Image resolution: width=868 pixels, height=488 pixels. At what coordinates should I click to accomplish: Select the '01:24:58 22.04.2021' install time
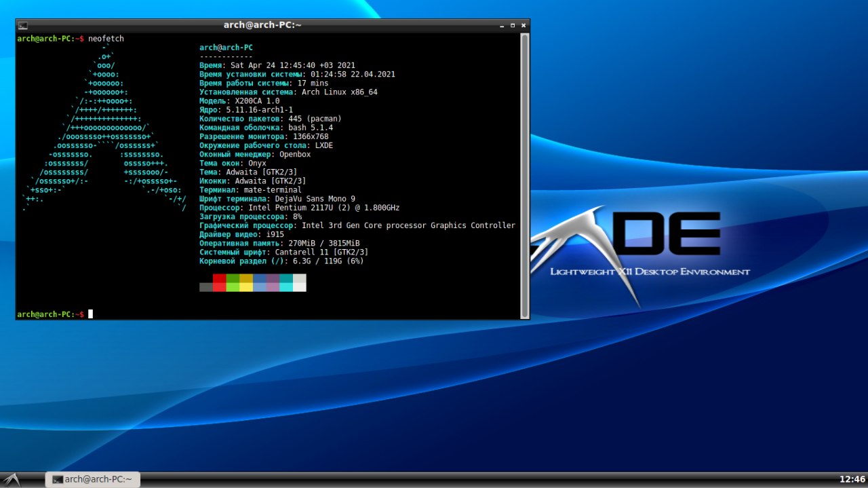click(353, 74)
